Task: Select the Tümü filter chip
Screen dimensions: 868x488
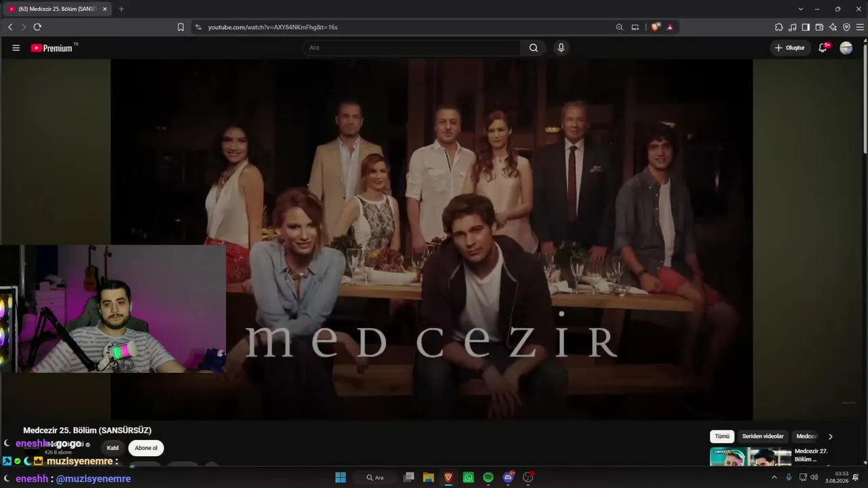Action: [722, 436]
